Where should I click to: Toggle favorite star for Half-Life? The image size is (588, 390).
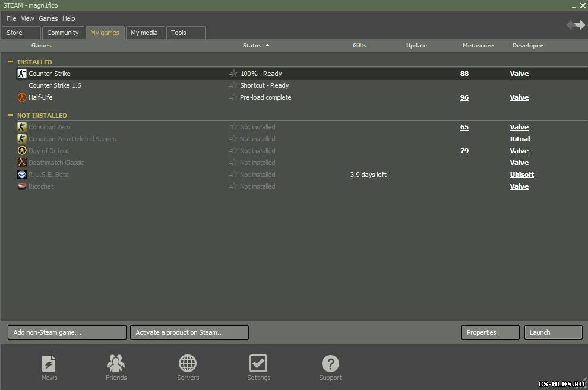click(233, 97)
